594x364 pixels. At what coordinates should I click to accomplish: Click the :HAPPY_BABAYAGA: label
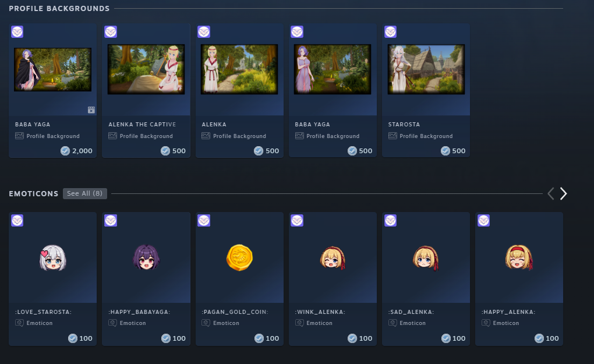point(139,312)
